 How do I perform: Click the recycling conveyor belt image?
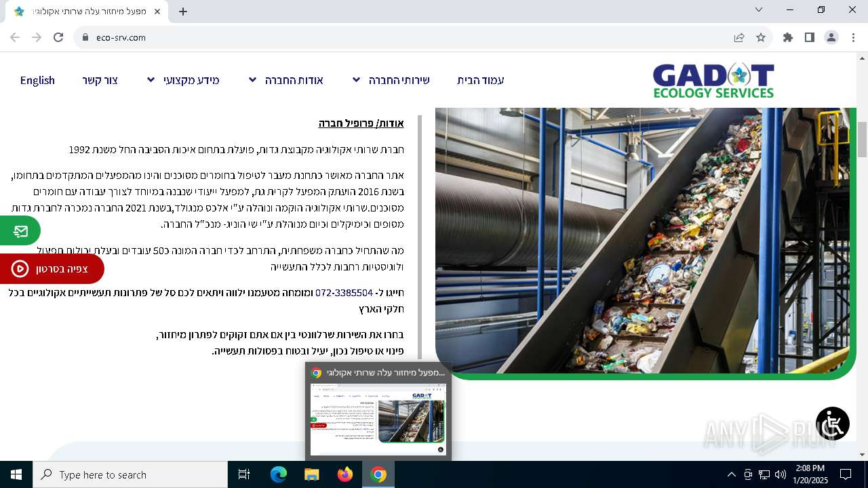(x=642, y=239)
